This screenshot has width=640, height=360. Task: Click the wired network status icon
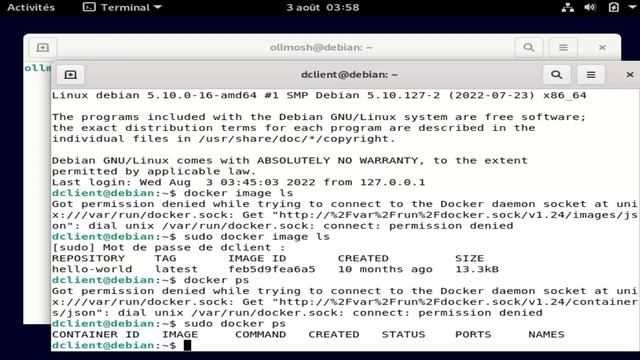[x=568, y=7]
